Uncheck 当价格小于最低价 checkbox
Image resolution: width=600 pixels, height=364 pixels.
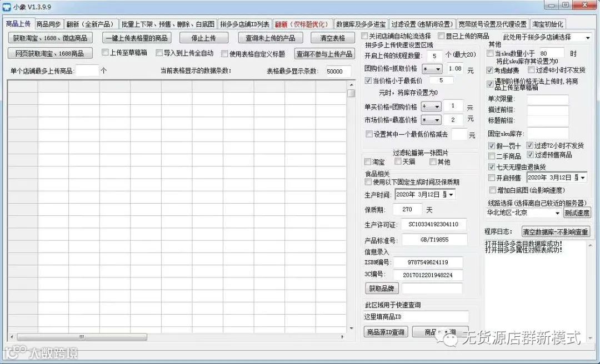click(368, 80)
